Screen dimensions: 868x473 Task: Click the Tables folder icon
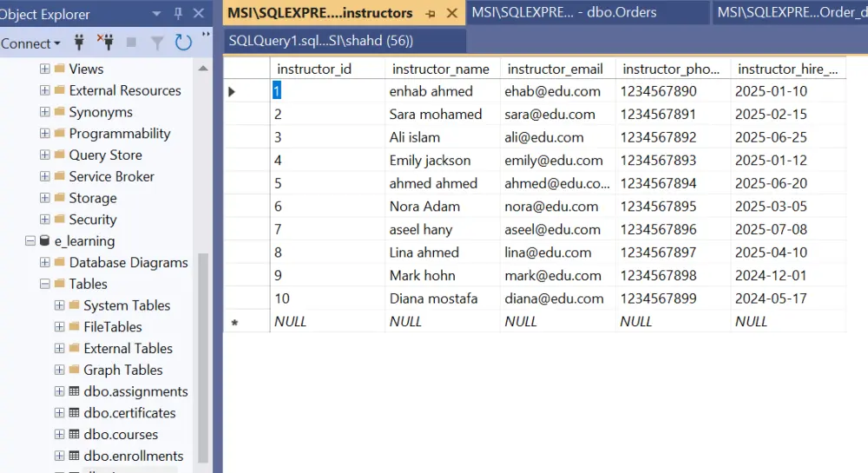click(60, 284)
